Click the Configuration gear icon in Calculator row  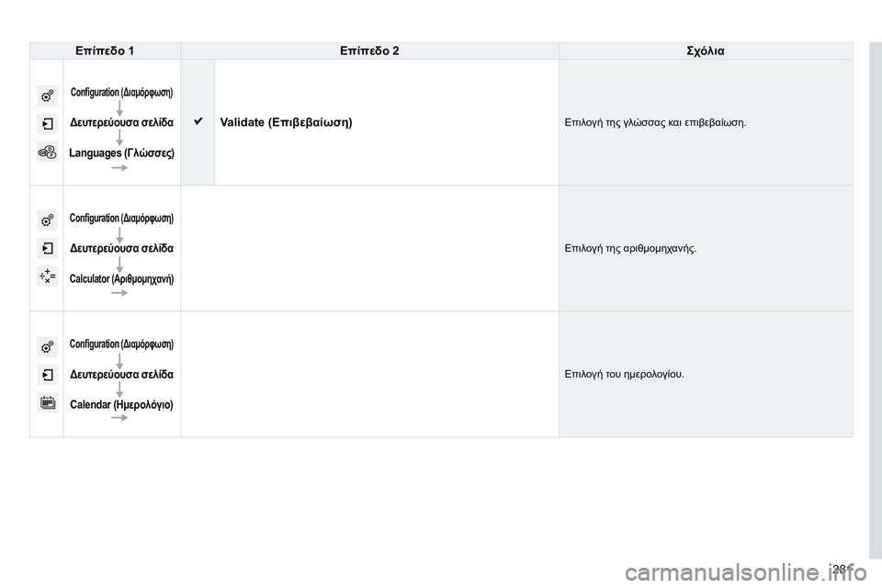pyautogui.click(x=47, y=220)
